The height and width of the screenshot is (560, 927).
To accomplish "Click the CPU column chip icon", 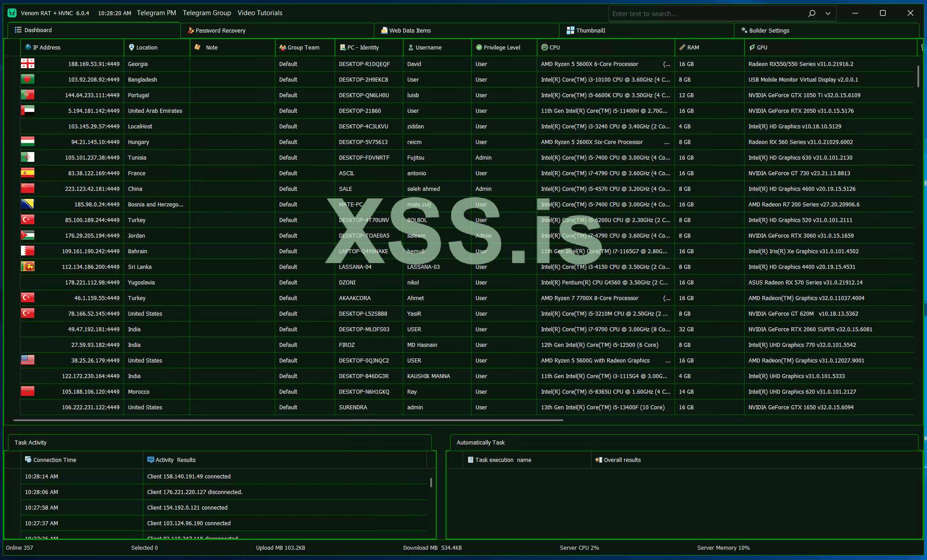I will (x=544, y=47).
